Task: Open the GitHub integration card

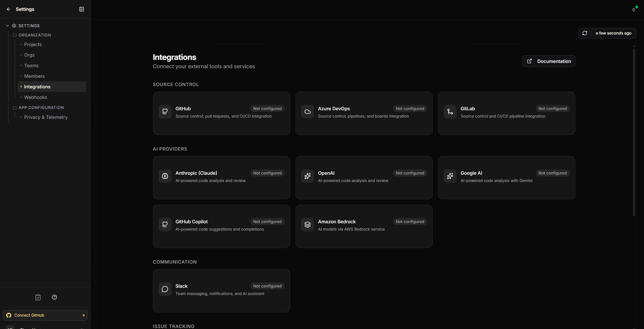Action: pos(221,113)
